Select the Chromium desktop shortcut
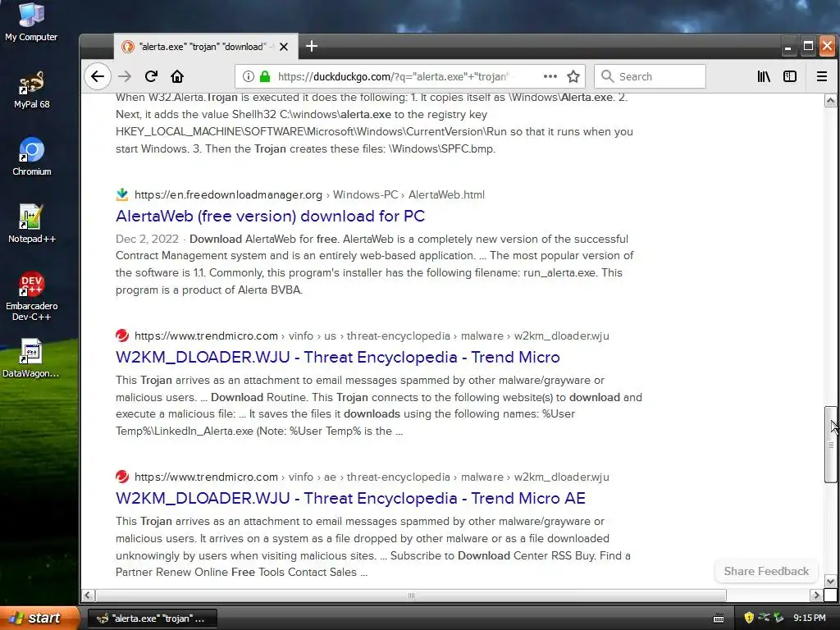Viewport: 840px width, 630px height. point(32,157)
